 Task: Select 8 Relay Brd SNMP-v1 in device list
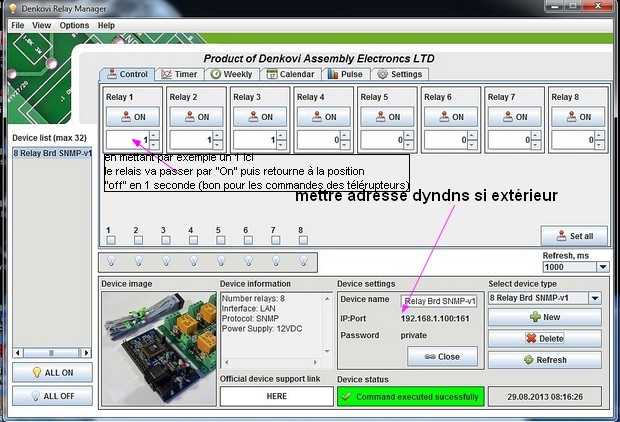tap(51, 153)
